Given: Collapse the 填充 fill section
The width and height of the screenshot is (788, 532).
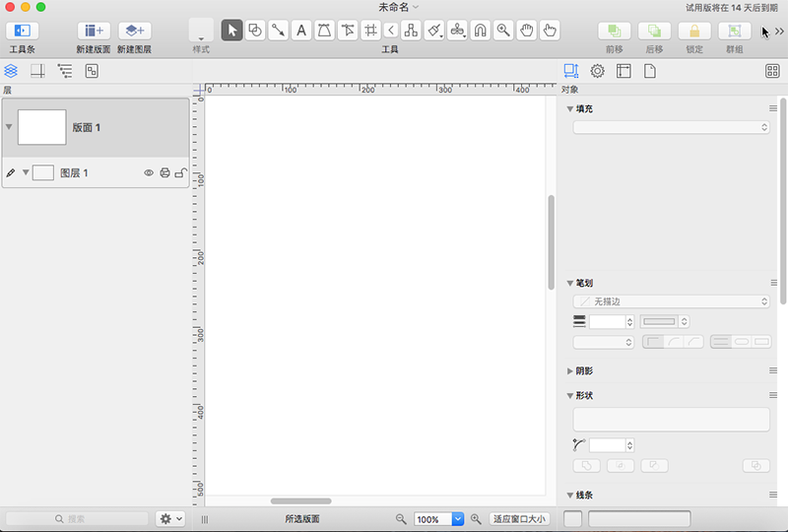Looking at the screenshot, I should [x=570, y=108].
